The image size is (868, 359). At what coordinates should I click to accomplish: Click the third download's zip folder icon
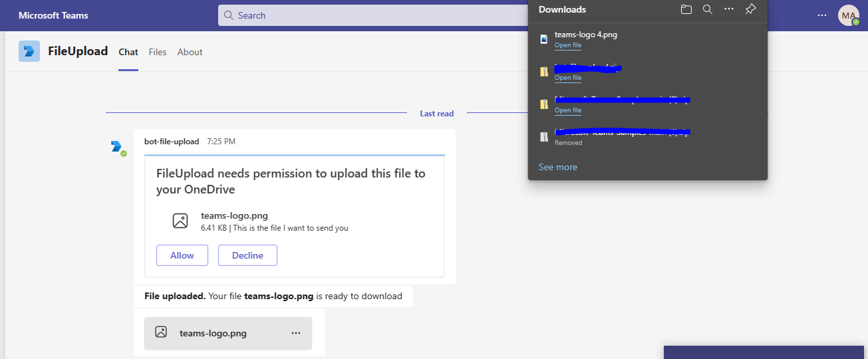(544, 104)
